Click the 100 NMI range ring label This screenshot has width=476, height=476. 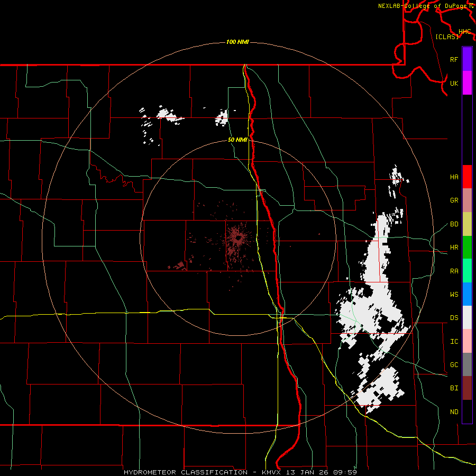click(237, 42)
